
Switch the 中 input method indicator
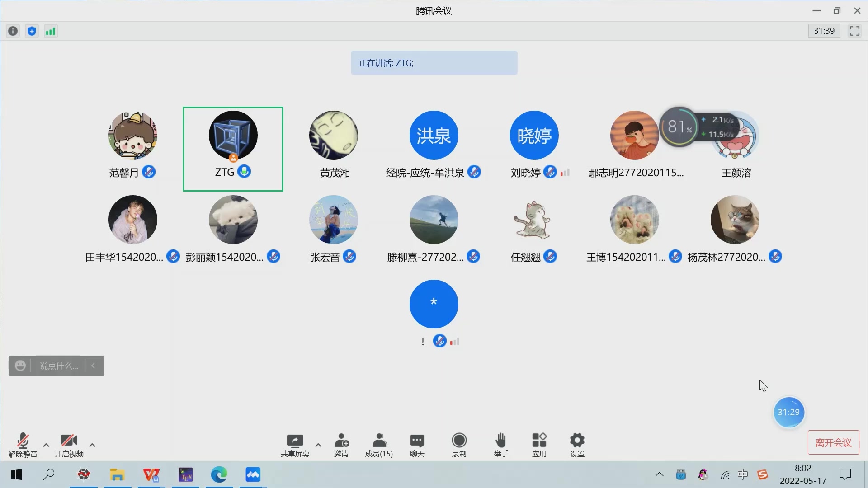743,474
